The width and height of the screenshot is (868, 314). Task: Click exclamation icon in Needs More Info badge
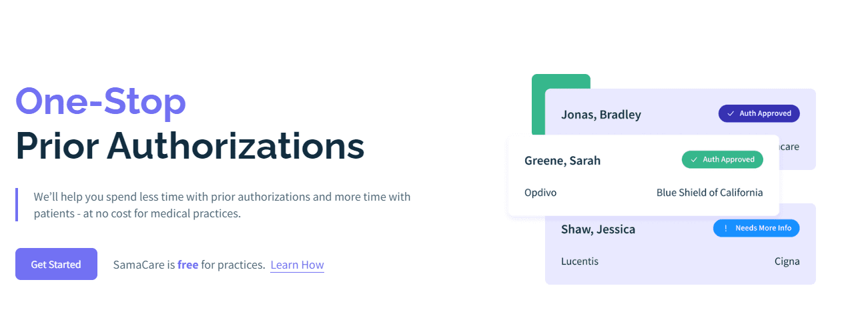(725, 228)
